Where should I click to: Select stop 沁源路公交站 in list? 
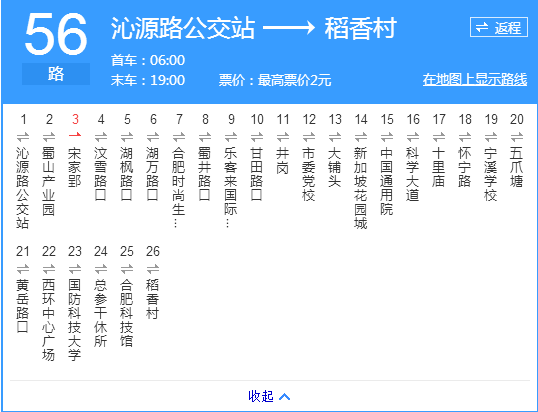(x=23, y=188)
